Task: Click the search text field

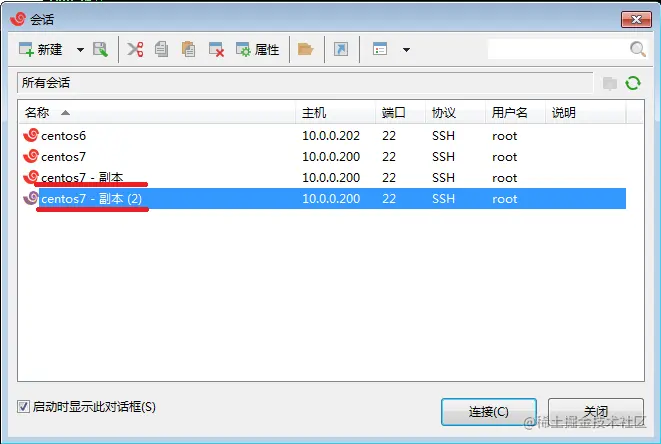Action: click(x=559, y=49)
